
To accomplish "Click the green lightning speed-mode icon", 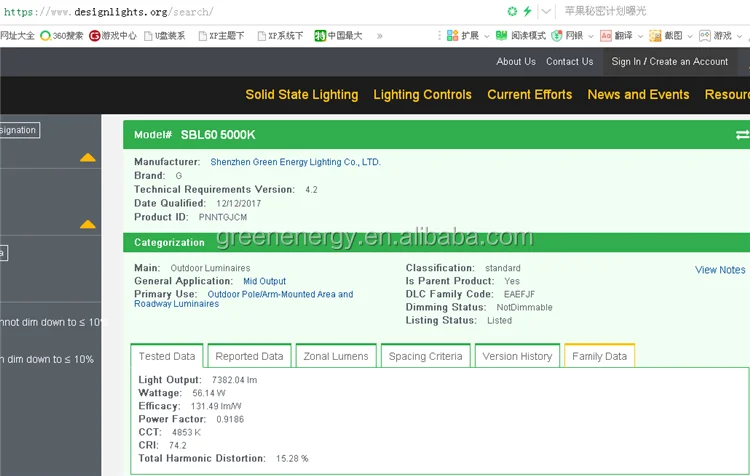I will [527, 11].
